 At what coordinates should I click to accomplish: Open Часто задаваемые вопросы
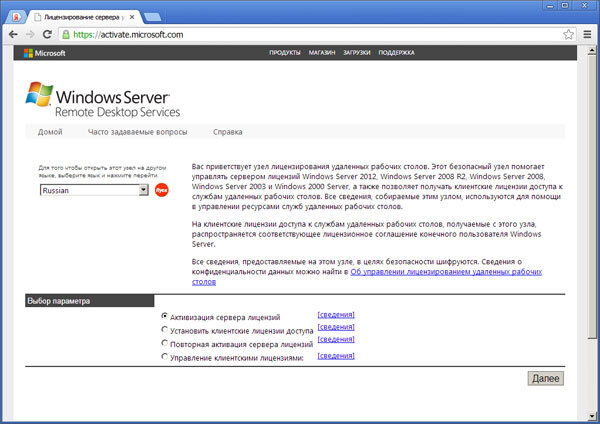click(x=138, y=132)
